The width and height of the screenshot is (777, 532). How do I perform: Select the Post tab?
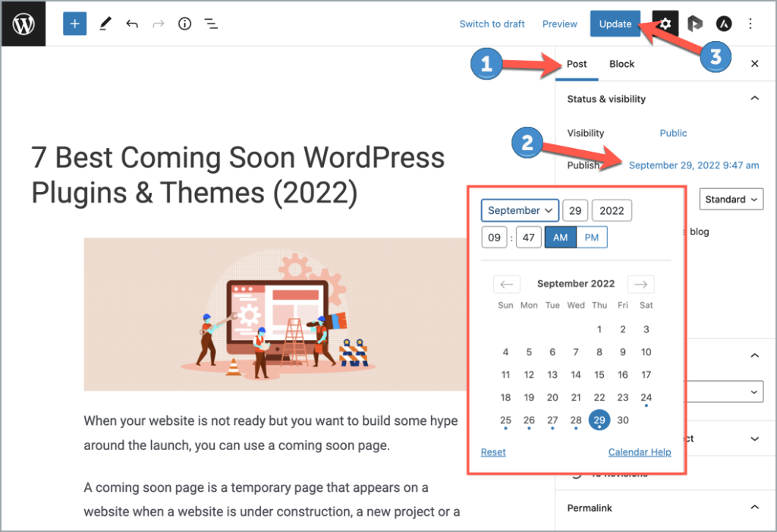(x=577, y=64)
